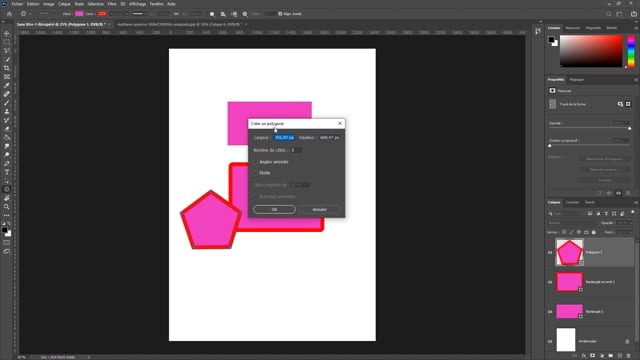This screenshot has width=640, height=360.
Task: Click Annuler in the polygon dialog
Action: pos(320,209)
